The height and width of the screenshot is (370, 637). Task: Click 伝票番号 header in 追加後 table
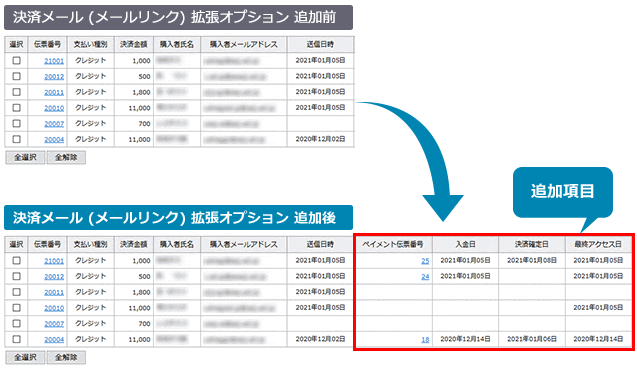[x=48, y=244]
